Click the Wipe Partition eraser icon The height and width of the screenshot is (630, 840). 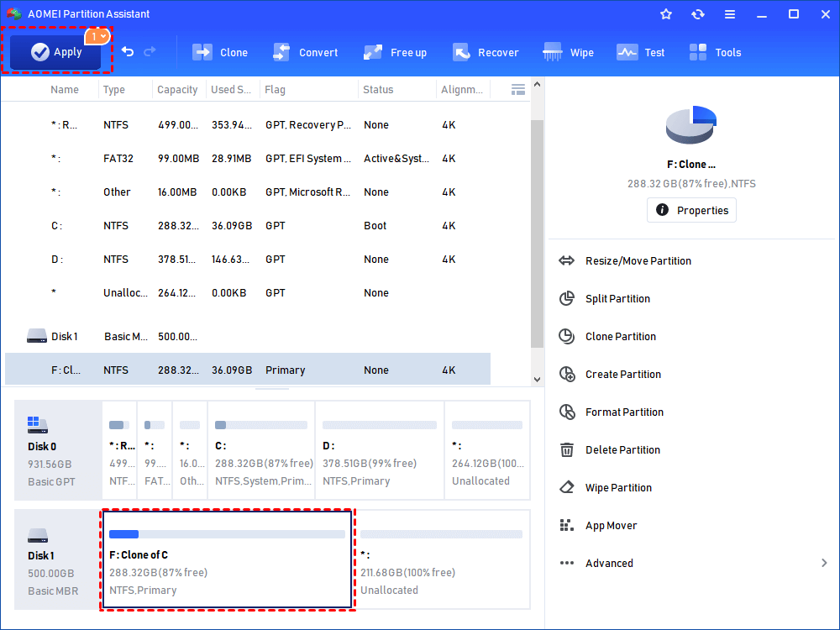[566, 487]
